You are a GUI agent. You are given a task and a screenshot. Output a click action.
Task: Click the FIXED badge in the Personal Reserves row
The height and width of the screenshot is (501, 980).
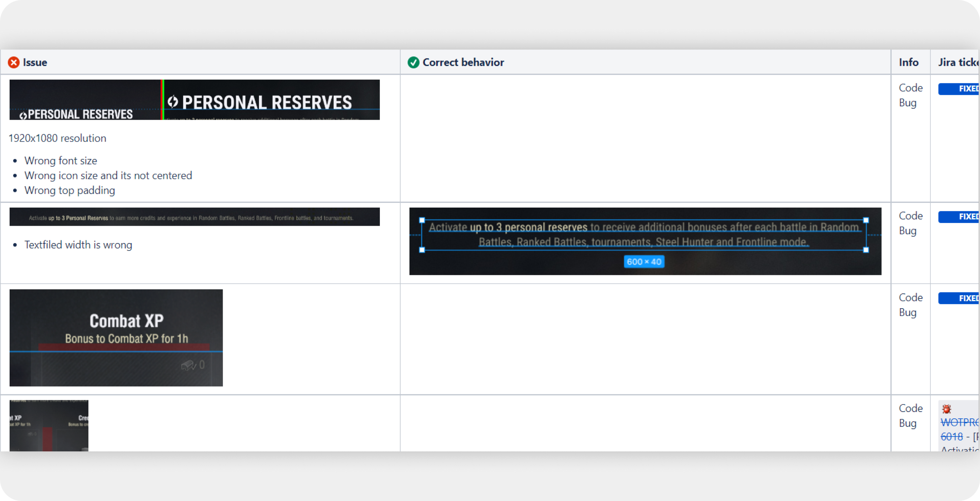[959, 89]
